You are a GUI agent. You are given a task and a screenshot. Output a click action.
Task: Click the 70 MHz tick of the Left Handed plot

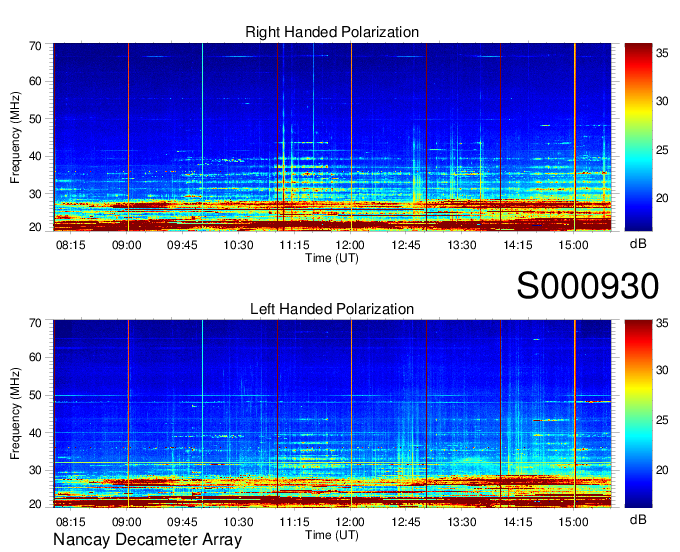point(35,322)
